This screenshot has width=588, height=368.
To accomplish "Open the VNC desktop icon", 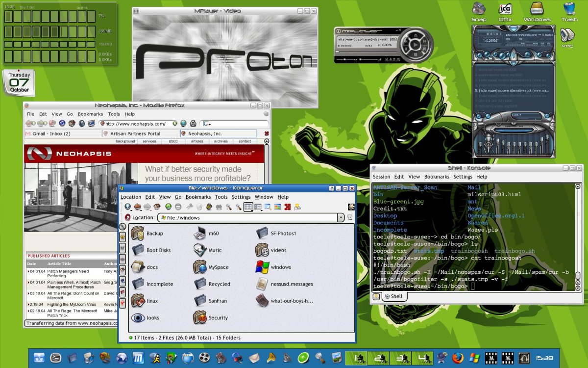I will click(567, 38).
